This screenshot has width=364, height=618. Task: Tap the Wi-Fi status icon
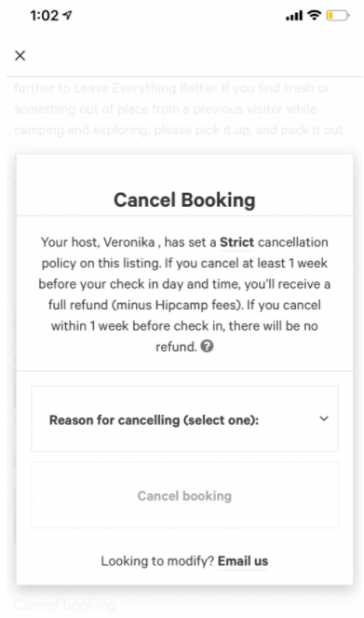[x=315, y=15]
